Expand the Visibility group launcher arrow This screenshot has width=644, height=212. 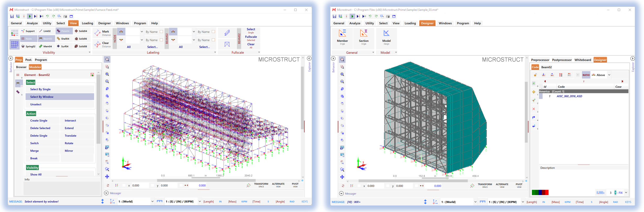(x=90, y=52)
